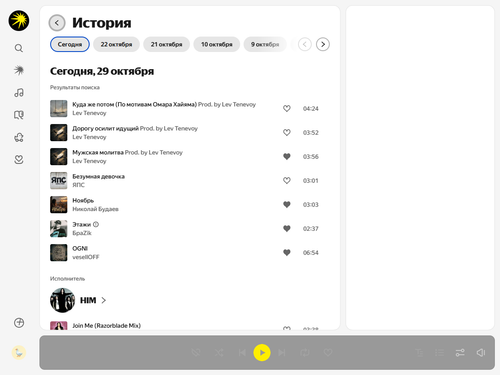Open HIM artist page
Viewport: 500px width, 375px height.
(x=88, y=300)
